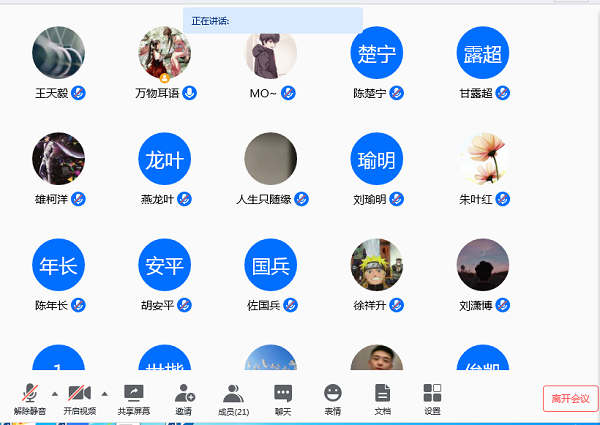Expand video options arrow beside 开启视频

[x=104, y=393]
